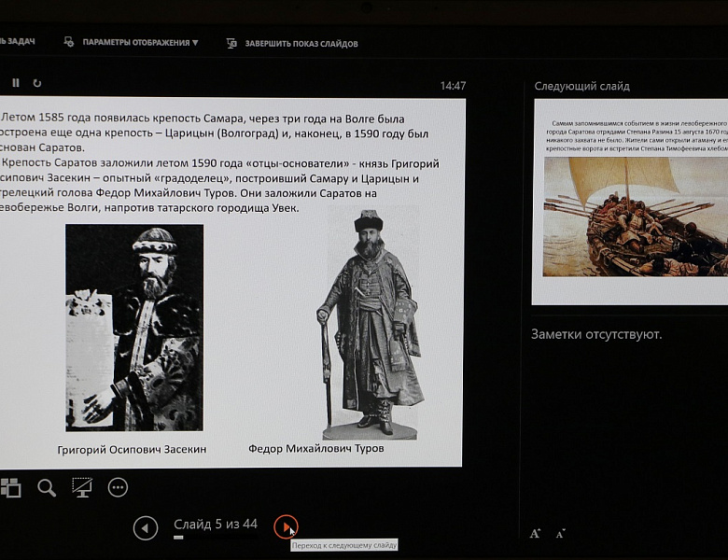Viewport: 728px width, 560px height.
Task: Click the end slide show icon
Action: point(231,43)
